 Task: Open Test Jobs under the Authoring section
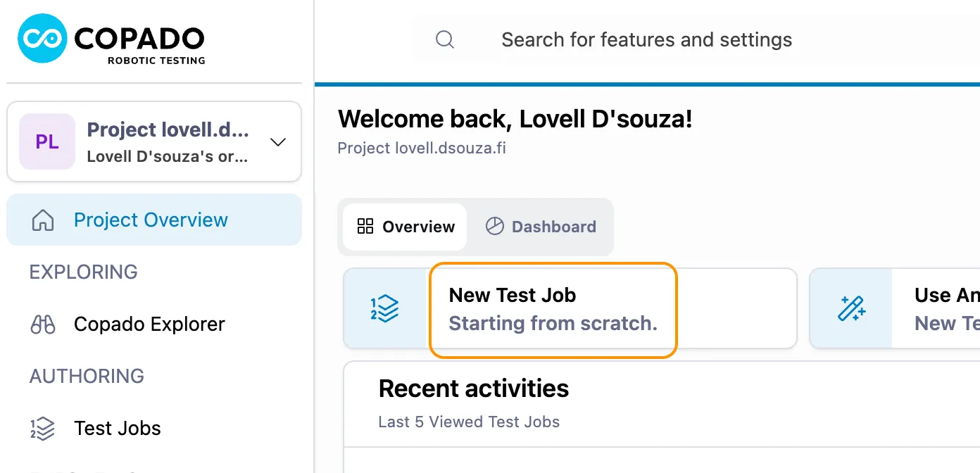click(117, 428)
